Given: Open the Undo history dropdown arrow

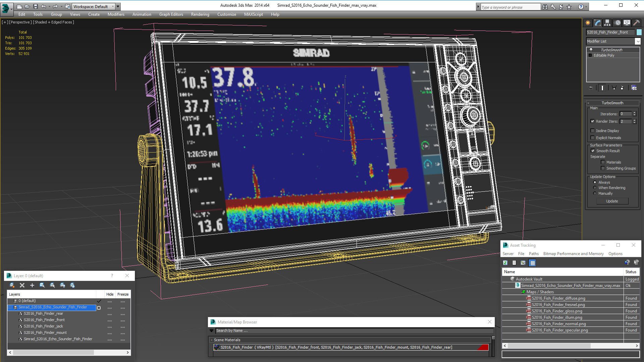Looking at the screenshot, I should [49, 6].
